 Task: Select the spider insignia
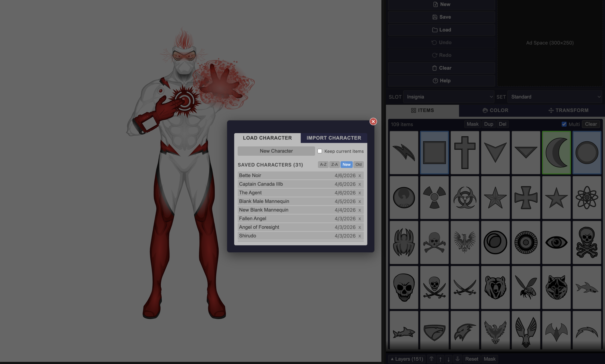pos(404,242)
